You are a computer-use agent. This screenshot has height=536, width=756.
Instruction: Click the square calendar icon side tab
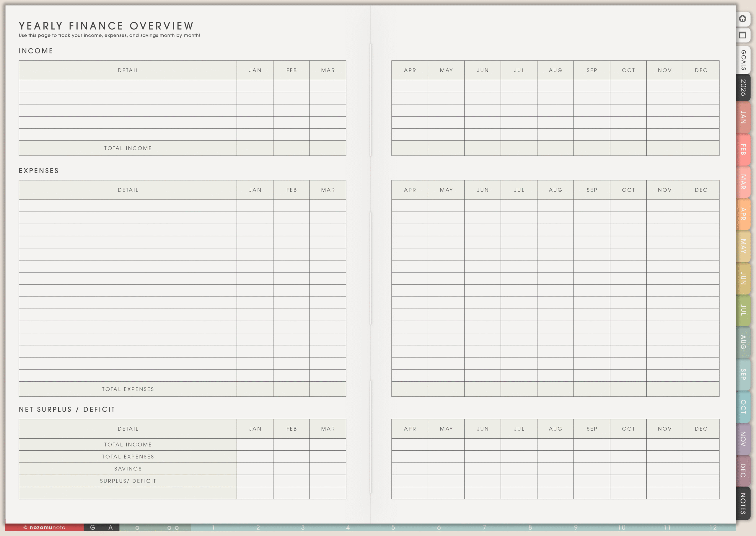743,35
